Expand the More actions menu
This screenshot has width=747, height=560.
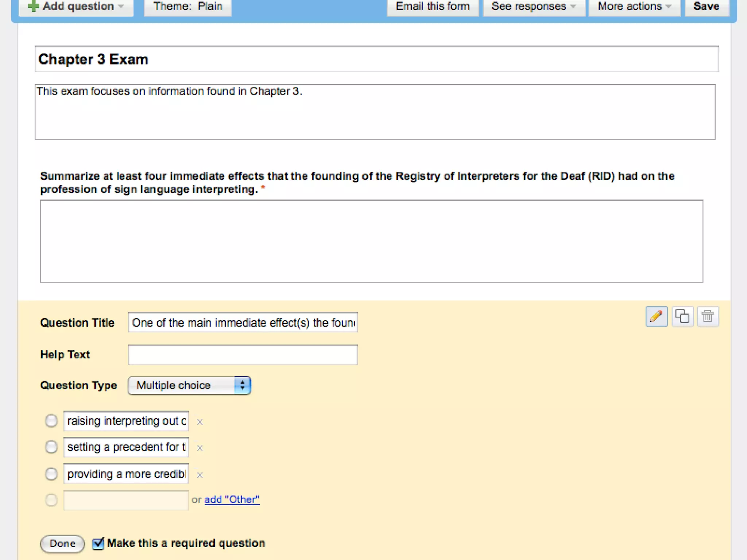click(634, 7)
